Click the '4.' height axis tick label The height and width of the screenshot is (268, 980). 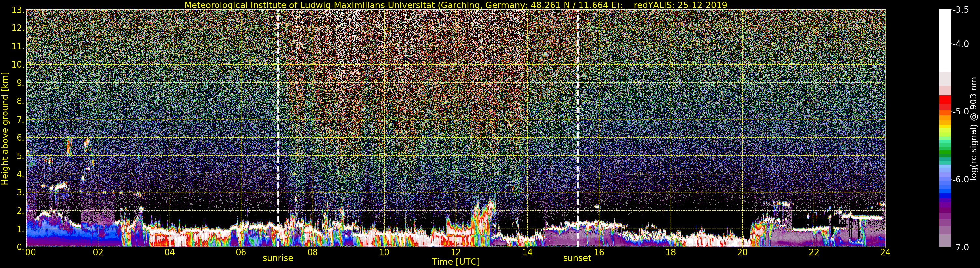tap(21, 174)
